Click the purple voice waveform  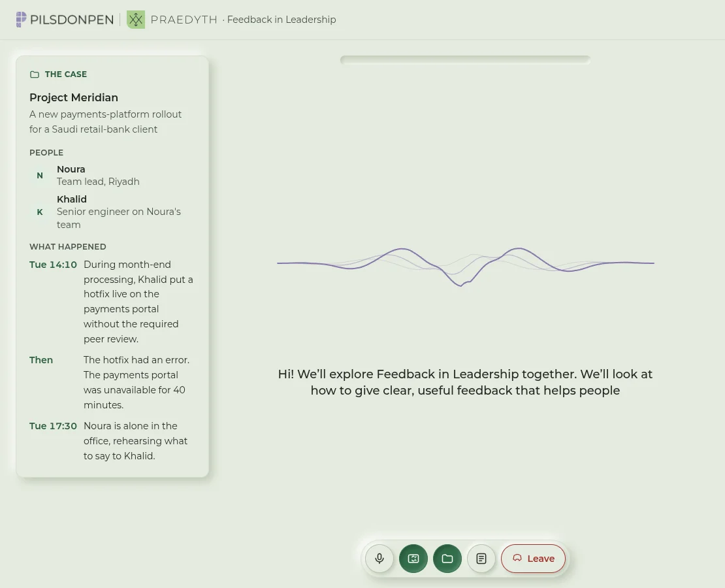(x=465, y=266)
